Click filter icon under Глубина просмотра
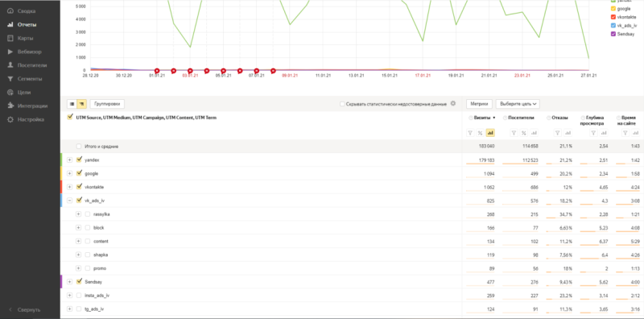 pyautogui.click(x=593, y=133)
